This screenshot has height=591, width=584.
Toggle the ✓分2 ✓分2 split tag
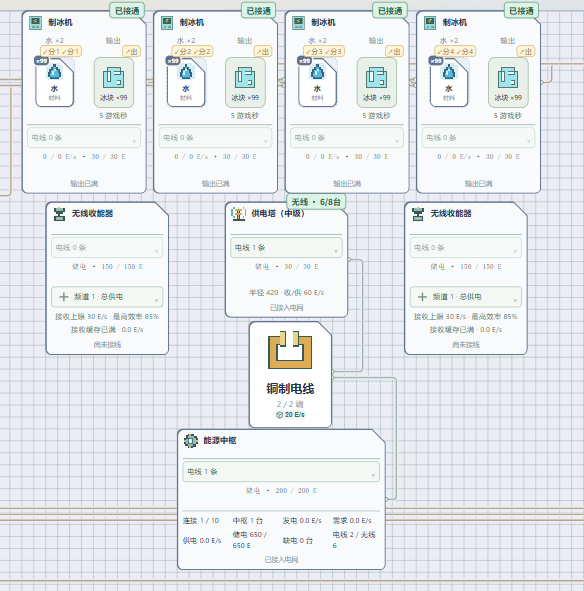(192, 51)
